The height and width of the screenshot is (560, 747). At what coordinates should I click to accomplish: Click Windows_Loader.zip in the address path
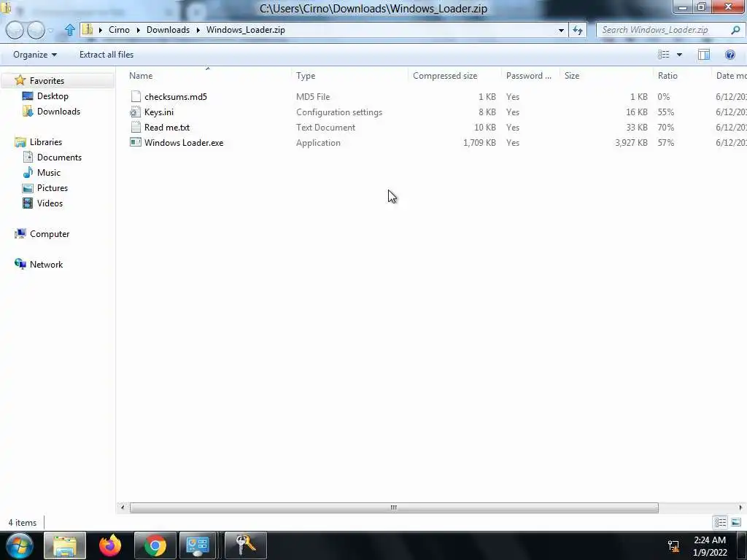pyautogui.click(x=245, y=30)
